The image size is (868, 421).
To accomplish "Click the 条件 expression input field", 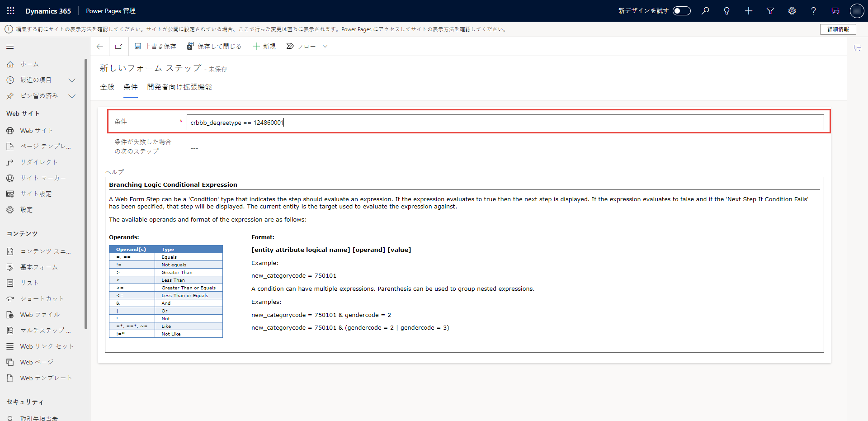I will 505,123.
